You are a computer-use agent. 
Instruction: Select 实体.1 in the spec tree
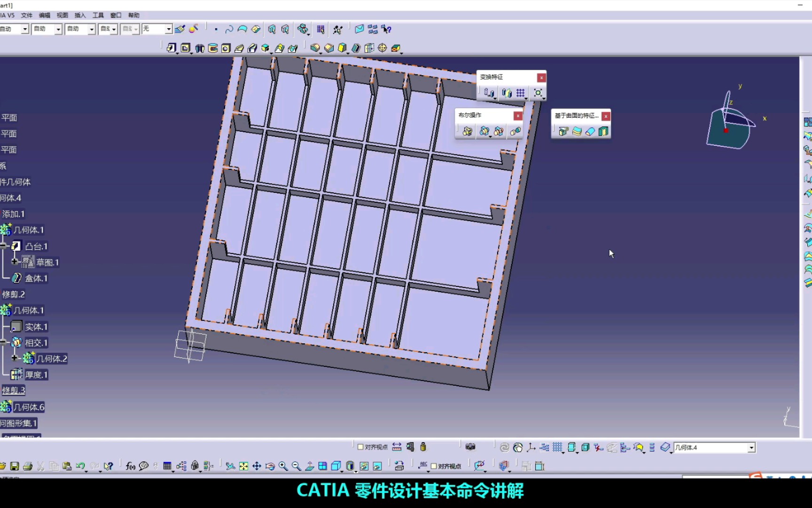[36, 327]
